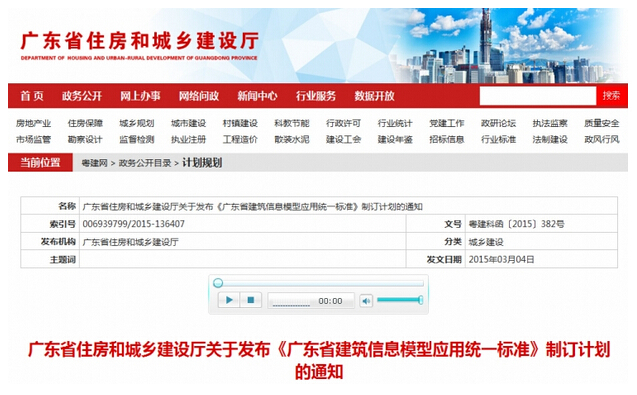Open the 行业服务 menu
The width and height of the screenshot is (637, 395).
[x=316, y=96]
